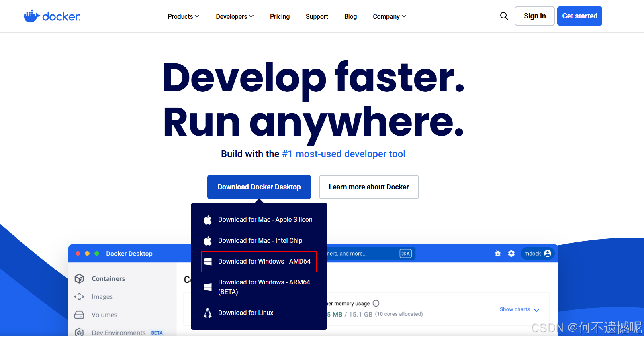Click the Get started button
Image resolution: width=644 pixels, height=339 pixels.
coord(580,16)
